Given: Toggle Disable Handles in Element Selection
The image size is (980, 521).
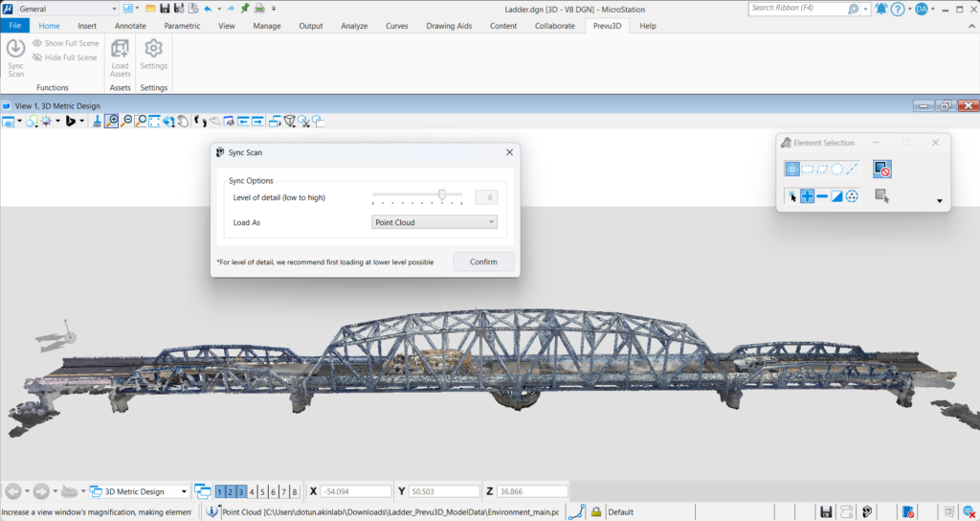Looking at the screenshot, I should click(x=881, y=169).
